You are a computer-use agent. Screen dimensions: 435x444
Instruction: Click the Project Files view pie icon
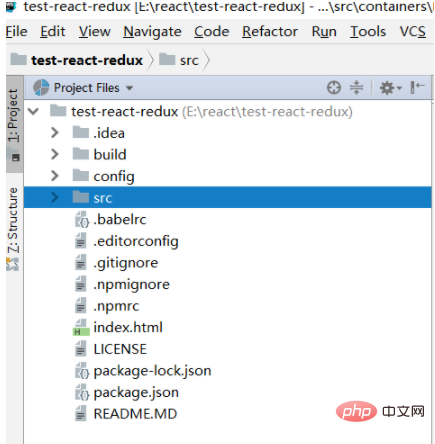(41, 88)
